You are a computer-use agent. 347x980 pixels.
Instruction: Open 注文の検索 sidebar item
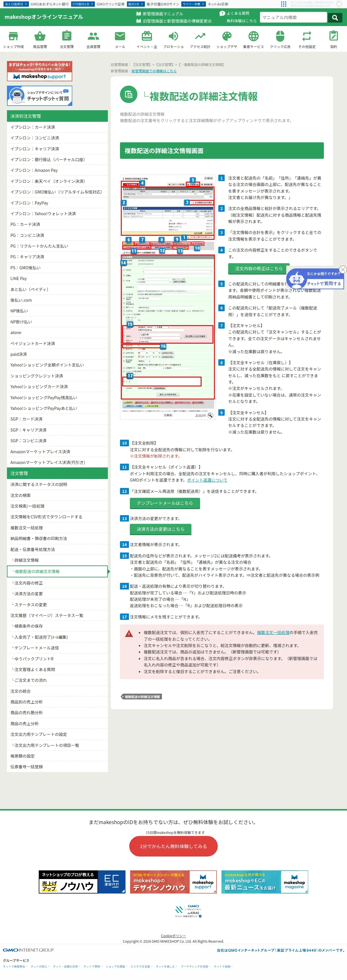[57, 495]
